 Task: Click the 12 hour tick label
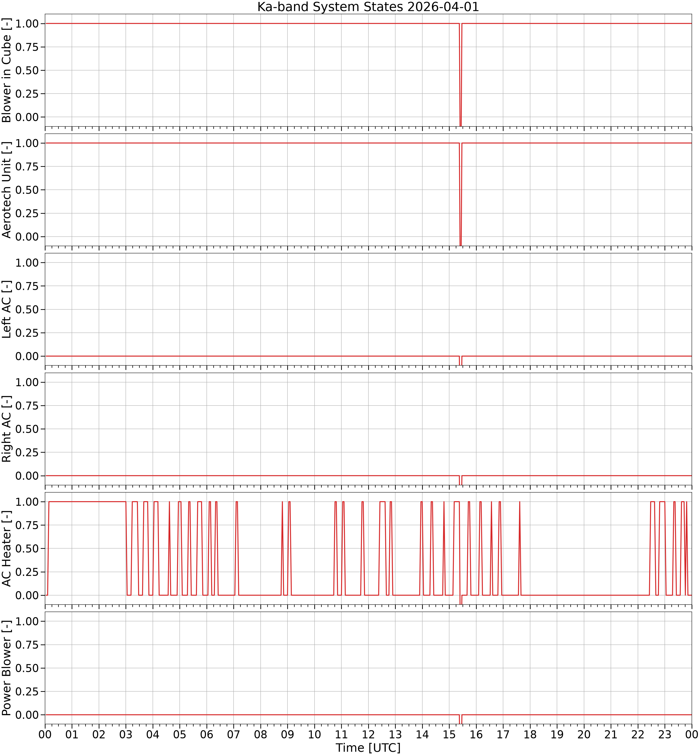click(x=368, y=734)
